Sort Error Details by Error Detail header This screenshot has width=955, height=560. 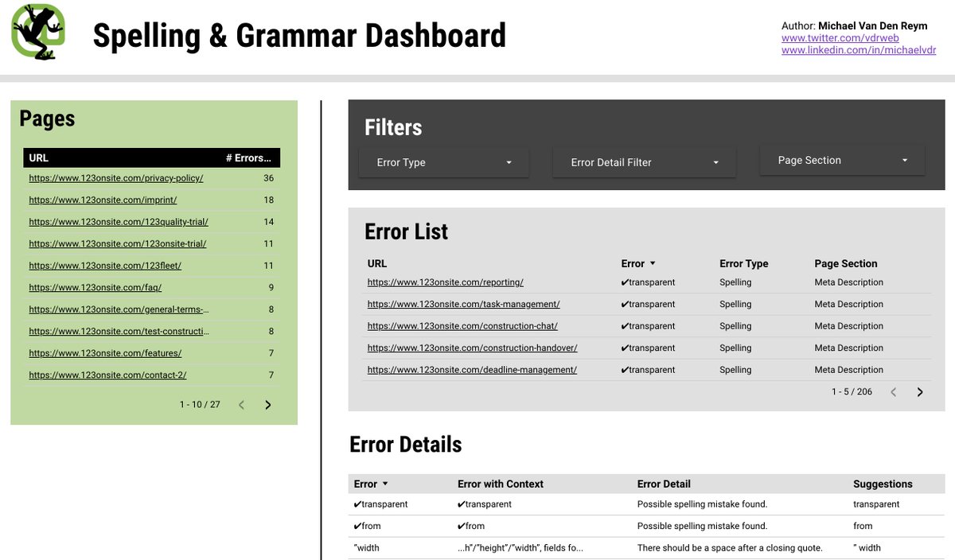(664, 484)
